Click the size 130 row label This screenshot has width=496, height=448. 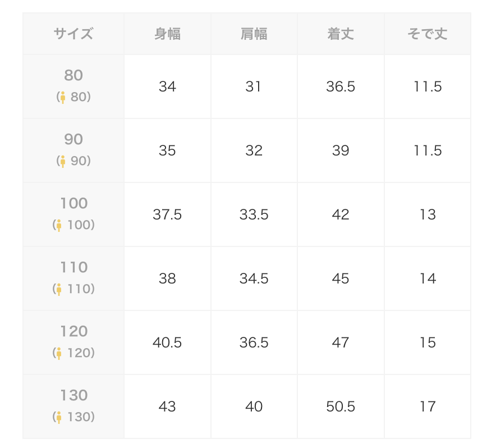coord(74,406)
